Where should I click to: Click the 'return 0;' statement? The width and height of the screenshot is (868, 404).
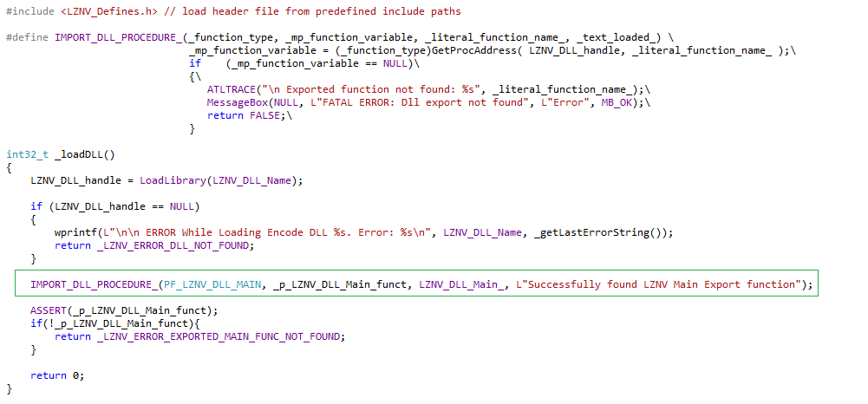tap(57, 375)
